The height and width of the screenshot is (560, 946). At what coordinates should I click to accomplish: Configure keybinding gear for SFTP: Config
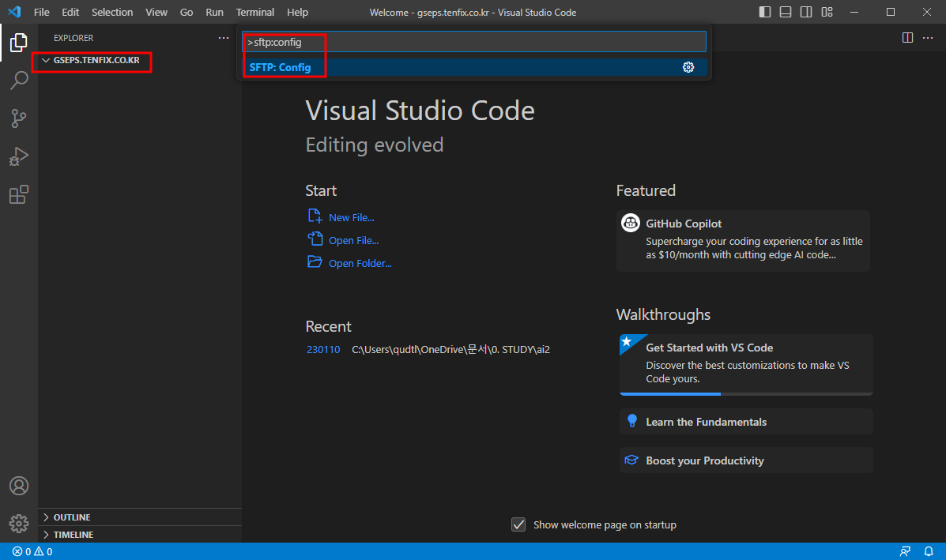(688, 67)
